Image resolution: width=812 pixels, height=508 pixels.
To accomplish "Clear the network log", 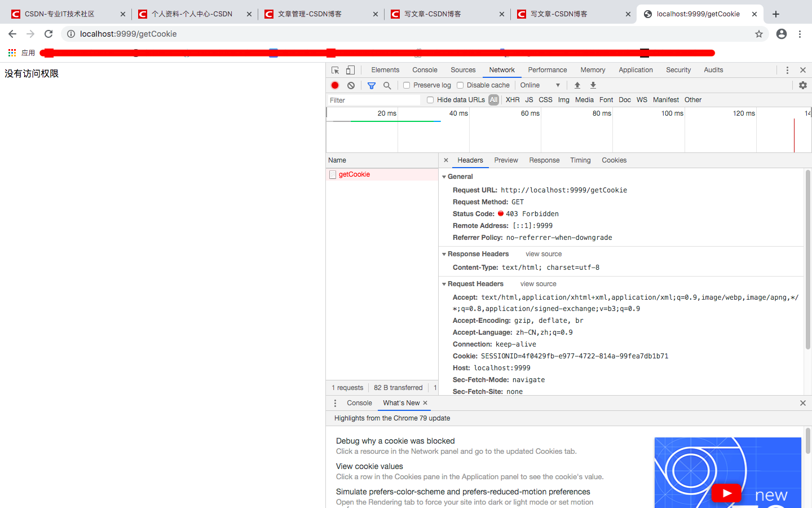I will [x=351, y=85].
